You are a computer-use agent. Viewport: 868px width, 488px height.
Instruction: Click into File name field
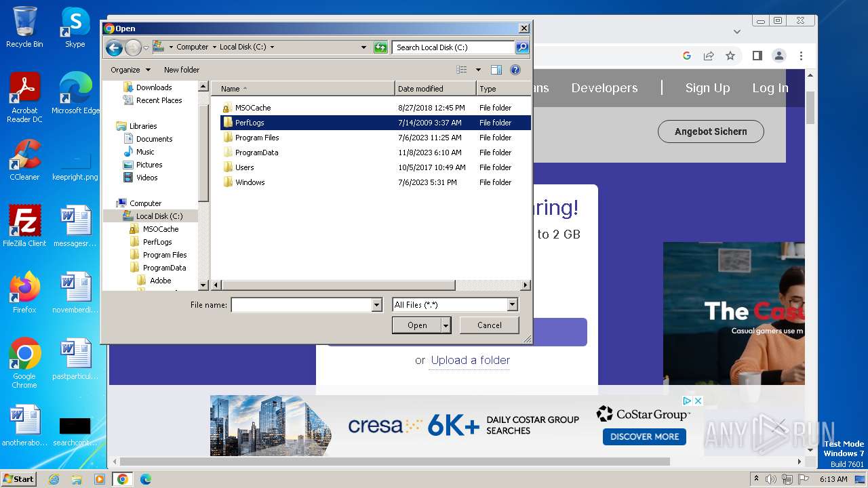302,305
